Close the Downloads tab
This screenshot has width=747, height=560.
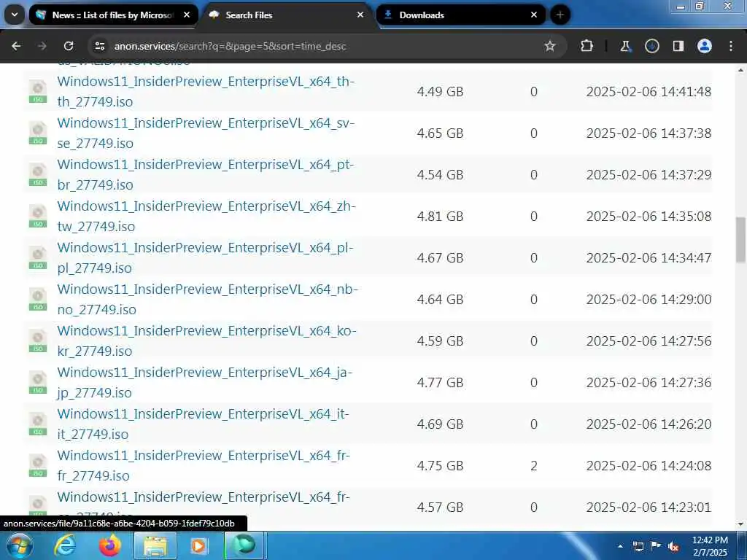tap(533, 15)
